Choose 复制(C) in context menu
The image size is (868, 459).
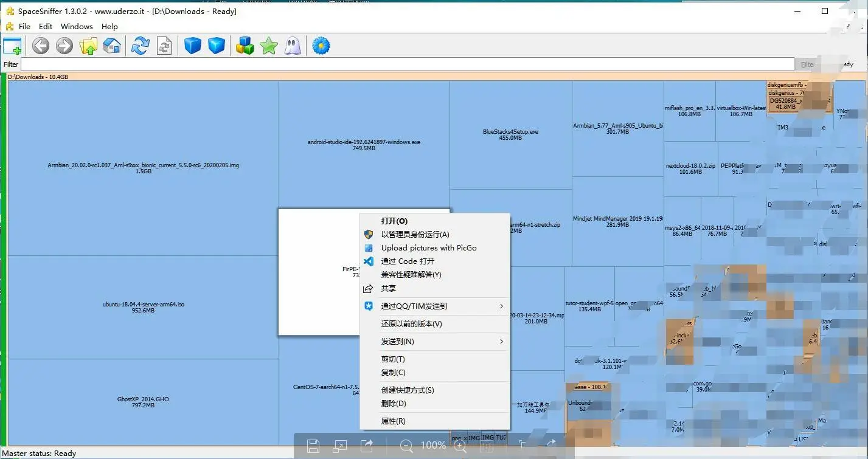(x=435, y=373)
